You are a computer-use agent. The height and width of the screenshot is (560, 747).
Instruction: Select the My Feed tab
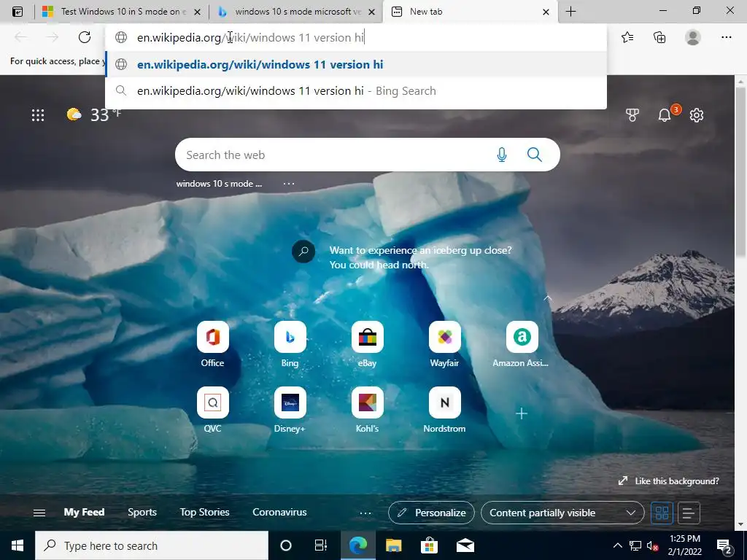pyautogui.click(x=84, y=513)
